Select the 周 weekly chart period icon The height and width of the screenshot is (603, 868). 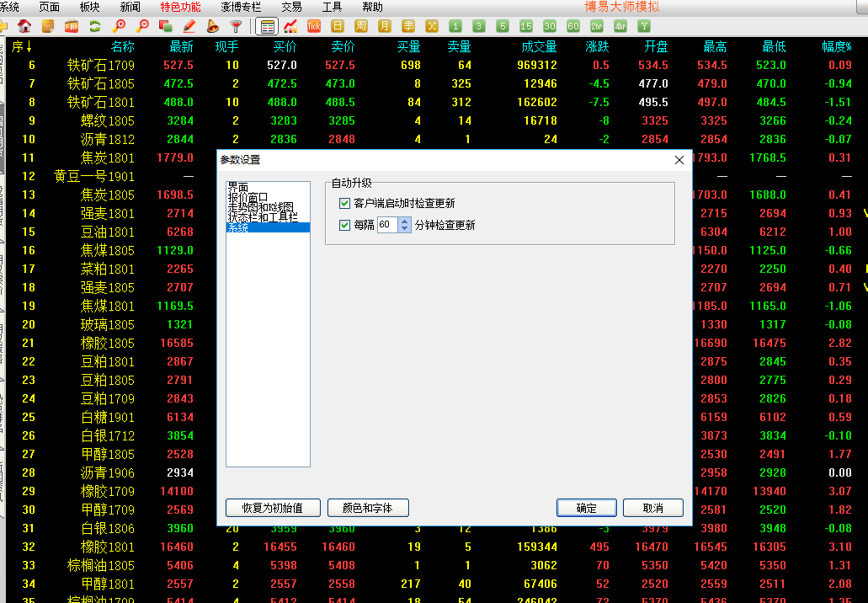point(360,26)
